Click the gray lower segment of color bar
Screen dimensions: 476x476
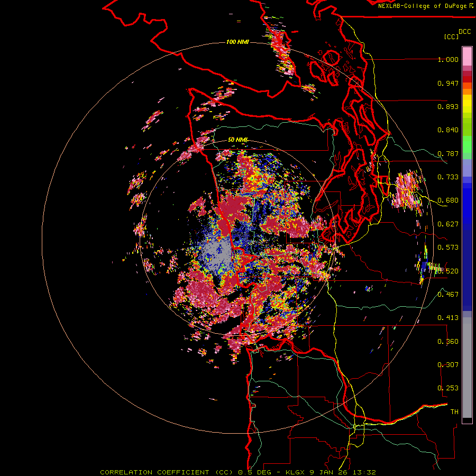pyautogui.click(x=467, y=368)
